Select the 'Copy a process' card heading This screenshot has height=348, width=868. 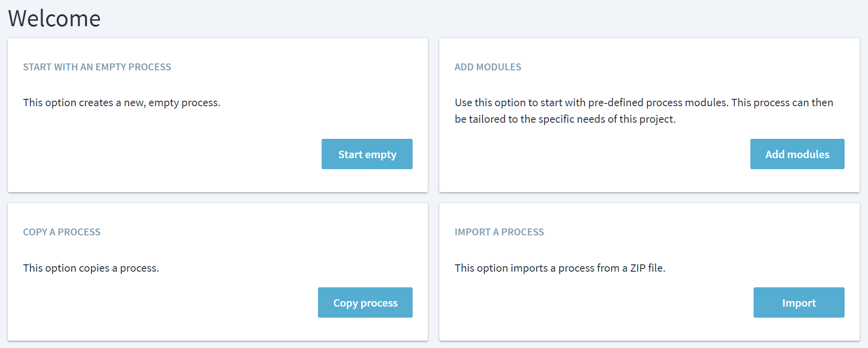click(62, 232)
